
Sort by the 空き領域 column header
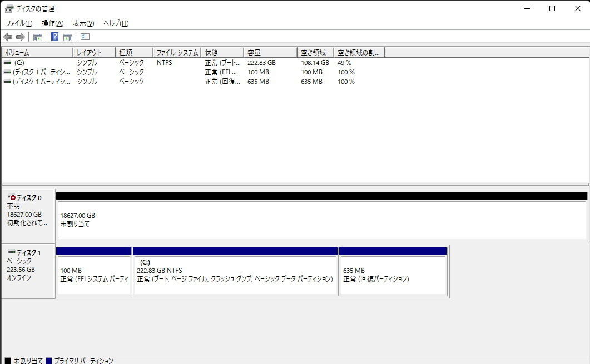tap(316, 53)
